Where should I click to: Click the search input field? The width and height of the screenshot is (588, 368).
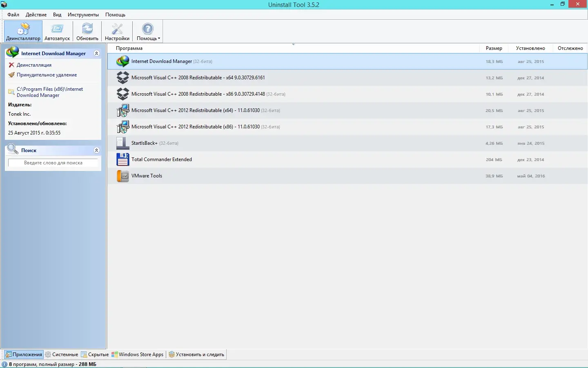pos(53,163)
